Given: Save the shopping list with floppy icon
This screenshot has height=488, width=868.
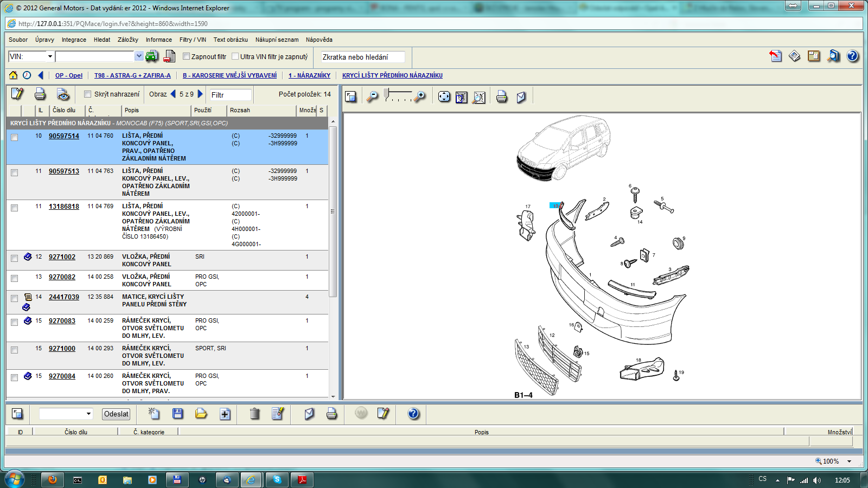Looking at the screenshot, I should [177, 414].
